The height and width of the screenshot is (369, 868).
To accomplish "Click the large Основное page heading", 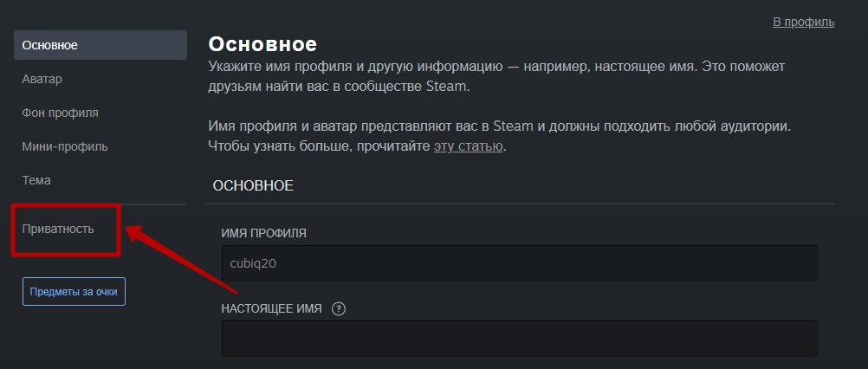I will pos(262,43).
